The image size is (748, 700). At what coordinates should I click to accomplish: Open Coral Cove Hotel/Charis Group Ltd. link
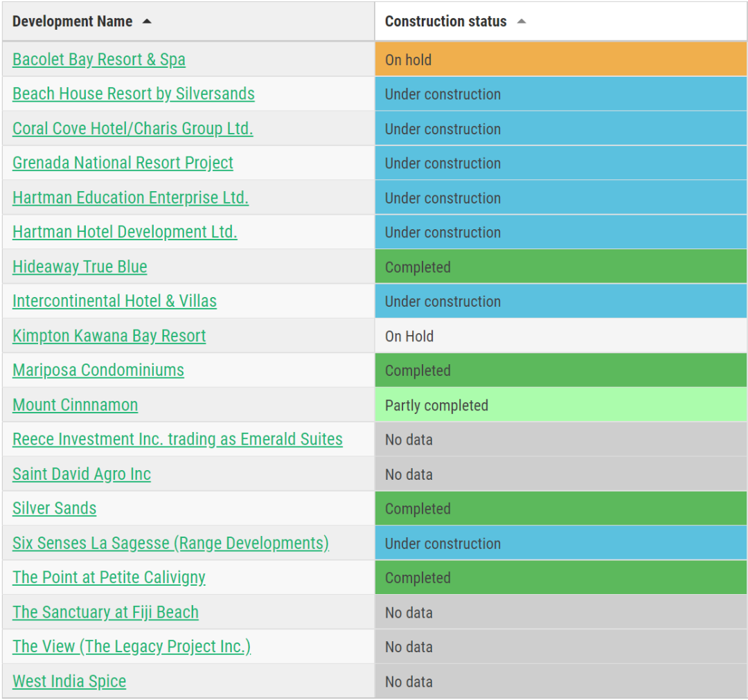[132, 129]
